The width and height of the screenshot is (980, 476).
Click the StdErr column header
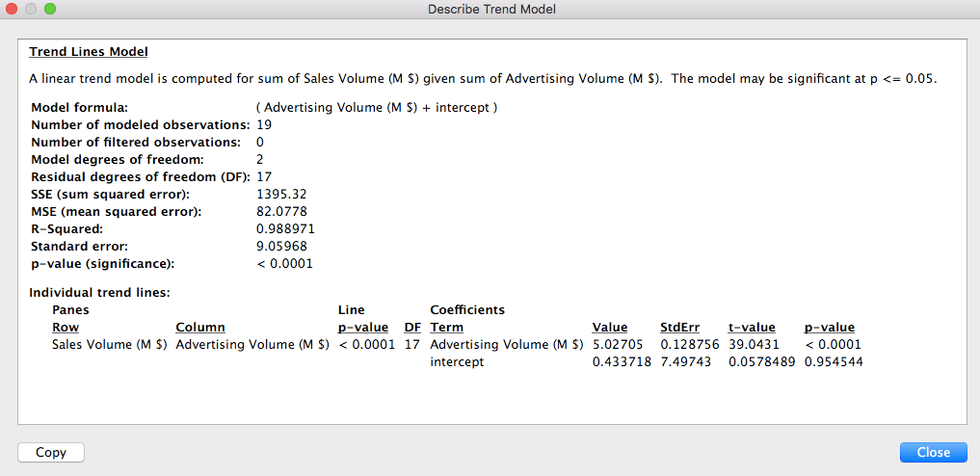pyautogui.click(x=677, y=328)
